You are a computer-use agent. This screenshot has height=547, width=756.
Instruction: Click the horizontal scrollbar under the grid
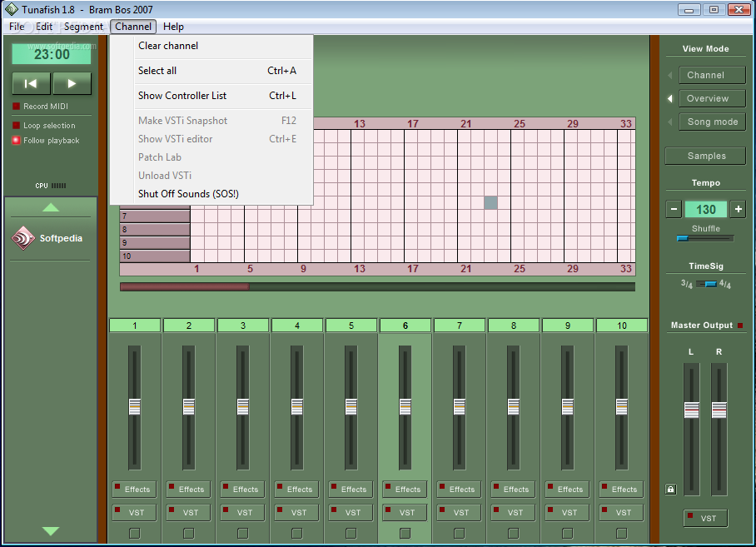pyautogui.click(x=377, y=286)
